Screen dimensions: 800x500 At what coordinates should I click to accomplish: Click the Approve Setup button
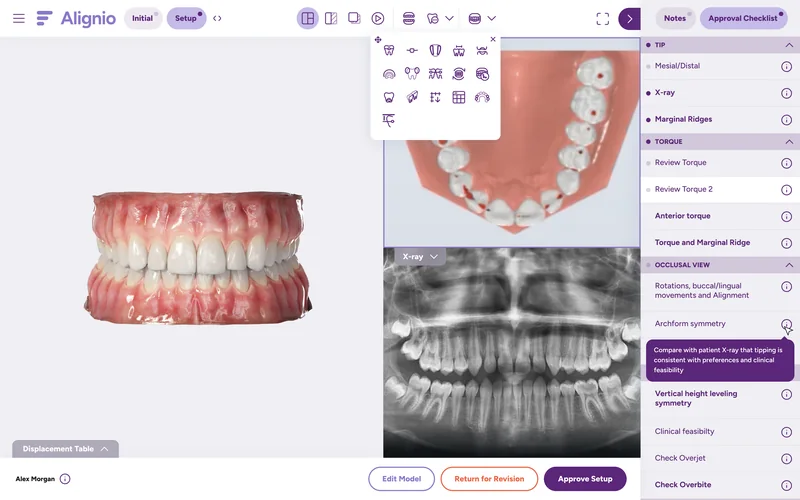585,479
